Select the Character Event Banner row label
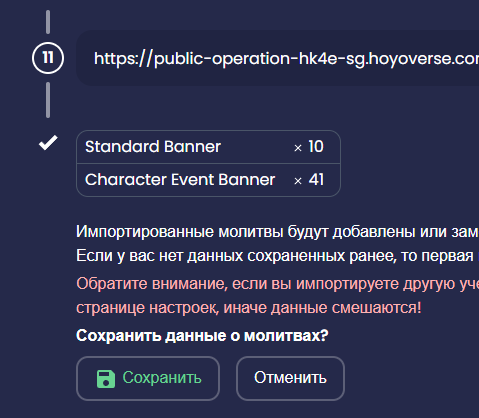Image resolution: width=479 pixels, height=418 pixels. point(180,180)
